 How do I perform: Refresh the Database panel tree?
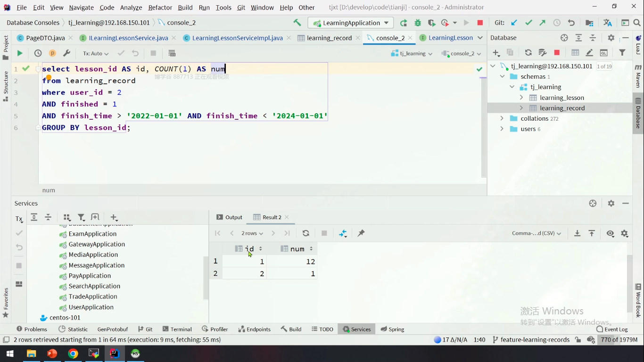[x=528, y=53]
